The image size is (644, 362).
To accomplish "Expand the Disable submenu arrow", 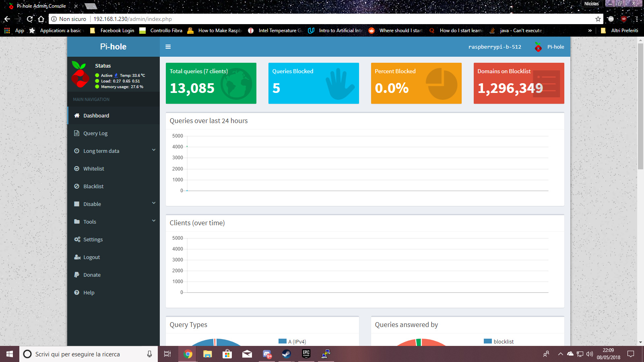I will click(x=154, y=203).
